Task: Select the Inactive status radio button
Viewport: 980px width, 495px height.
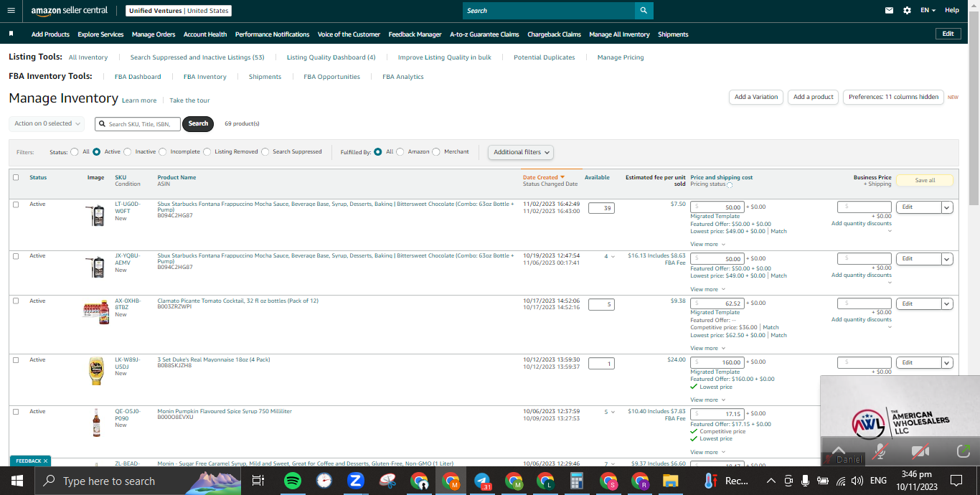Action: tap(127, 152)
